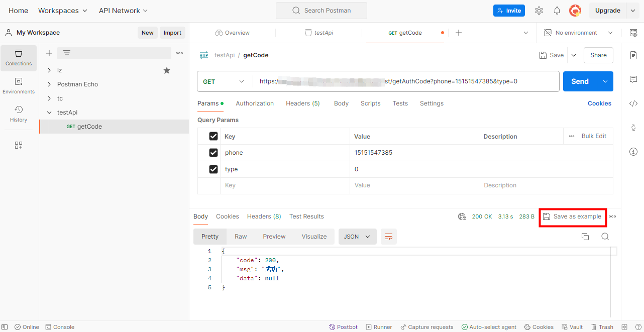Open the GET method dropdown

224,81
